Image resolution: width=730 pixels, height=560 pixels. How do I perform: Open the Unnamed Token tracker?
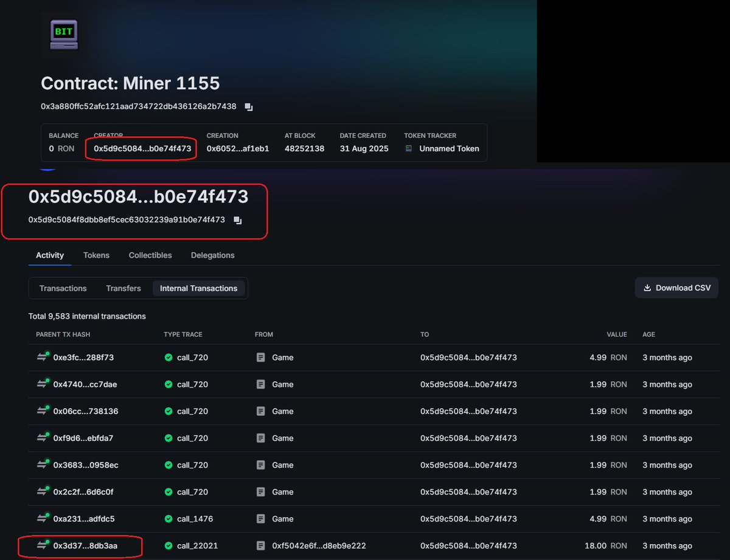[449, 148]
